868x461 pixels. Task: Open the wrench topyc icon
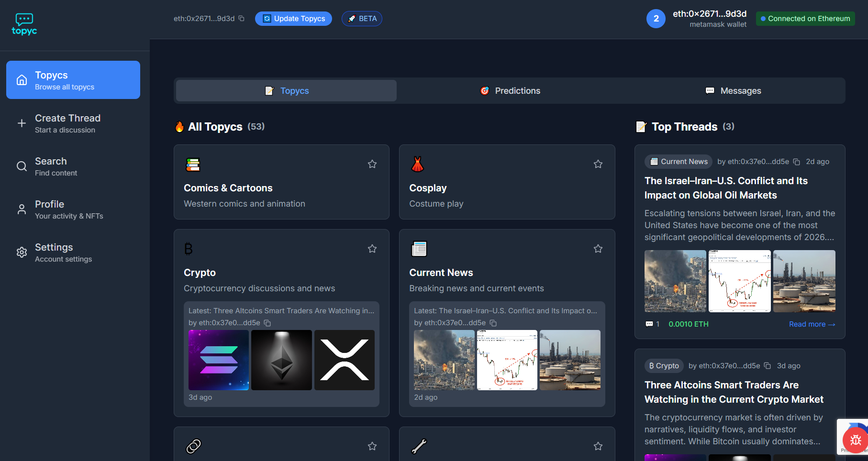pyautogui.click(x=419, y=446)
